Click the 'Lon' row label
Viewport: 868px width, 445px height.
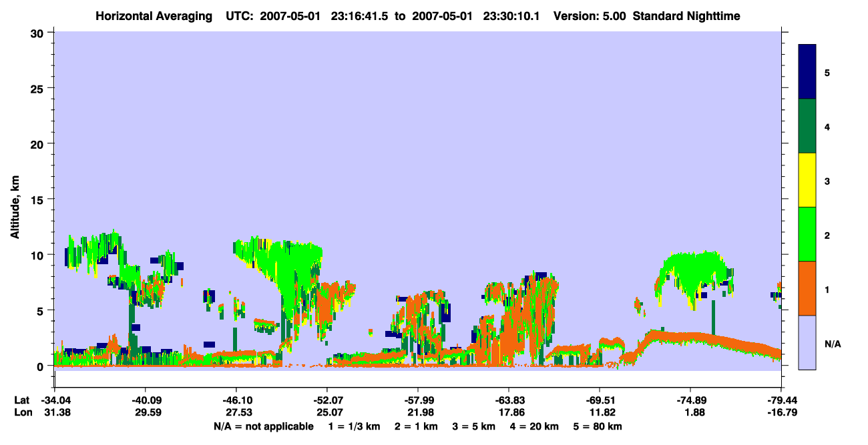[x=22, y=412]
